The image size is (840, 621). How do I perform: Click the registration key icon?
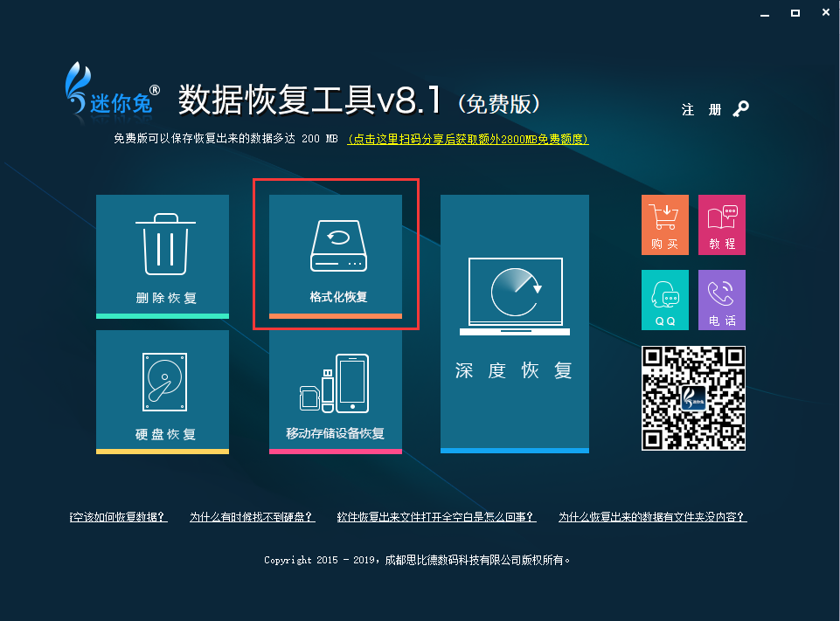tap(741, 109)
